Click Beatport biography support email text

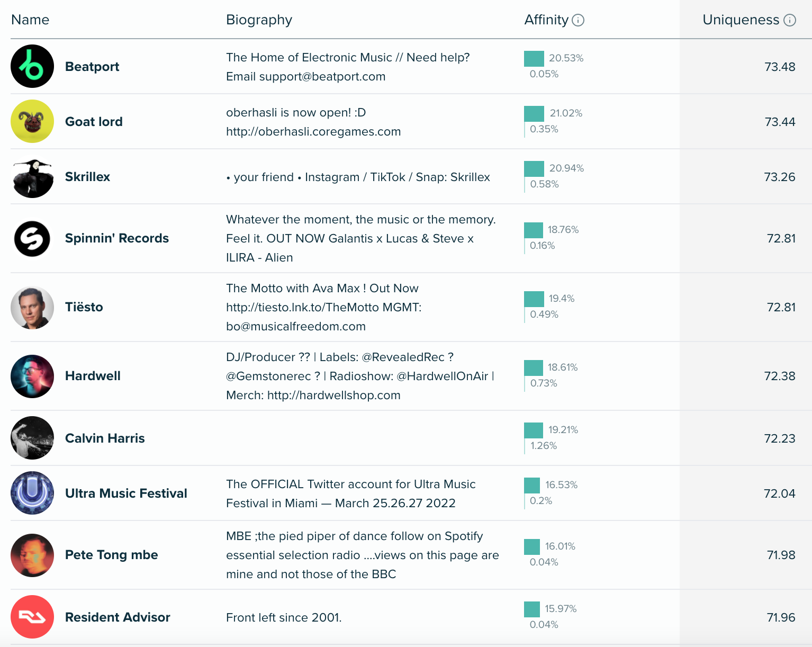pos(306,76)
